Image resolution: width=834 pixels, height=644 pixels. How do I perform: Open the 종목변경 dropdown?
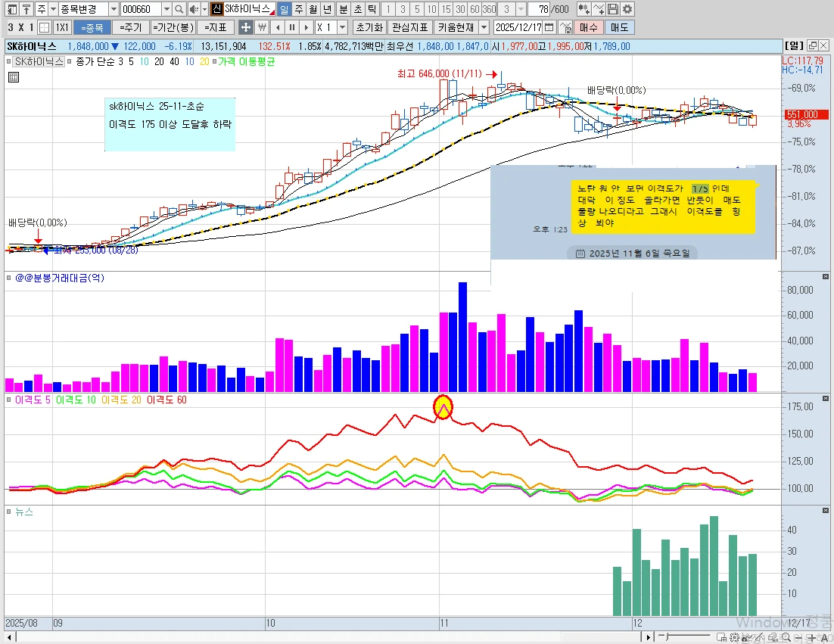click(x=114, y=9)
